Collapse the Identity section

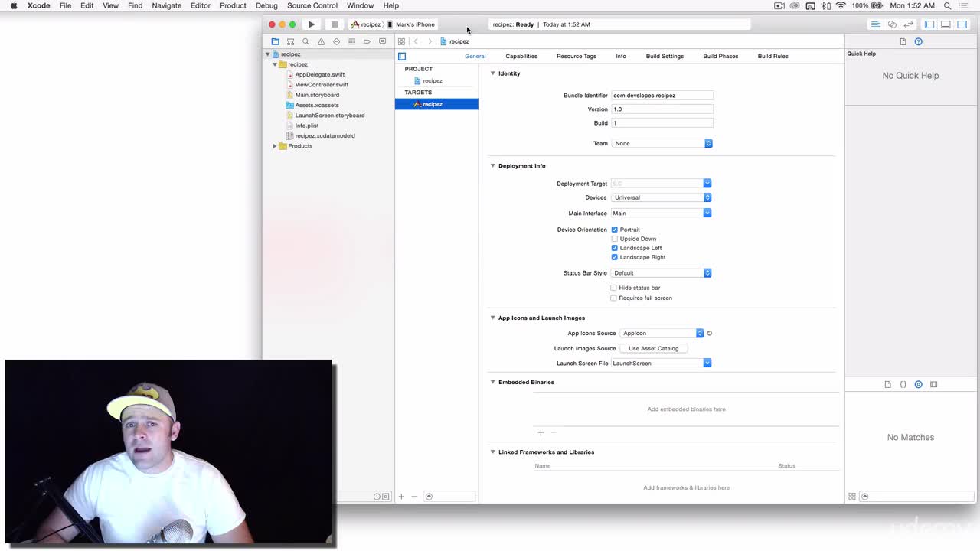pos(492,73)
